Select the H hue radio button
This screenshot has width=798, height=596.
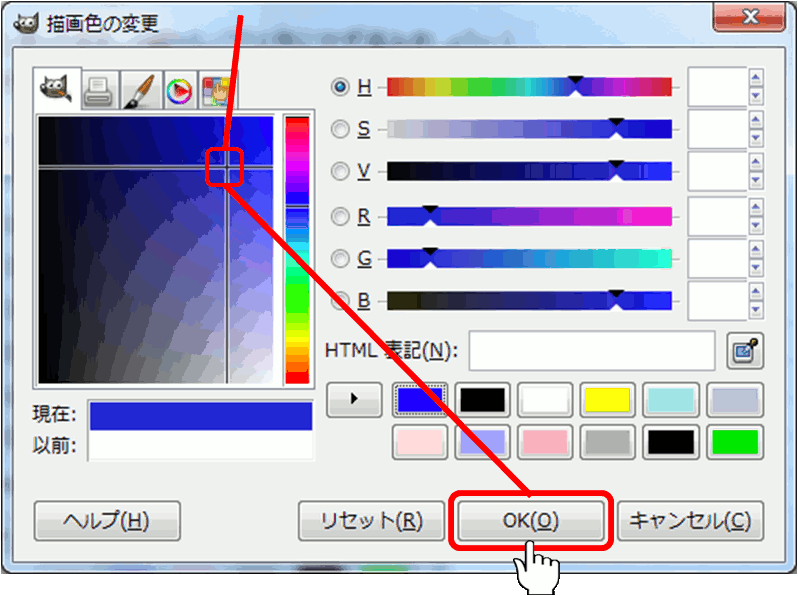click(340, 87)
